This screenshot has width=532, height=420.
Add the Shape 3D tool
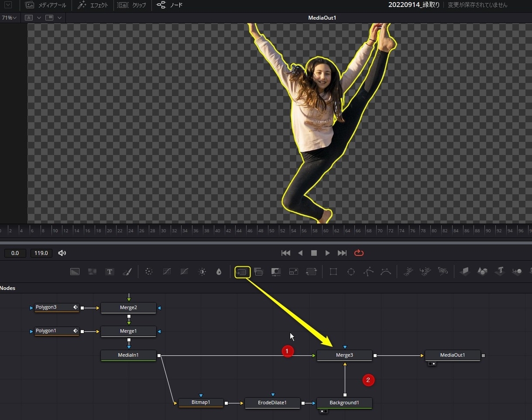(x=482, y=271)
